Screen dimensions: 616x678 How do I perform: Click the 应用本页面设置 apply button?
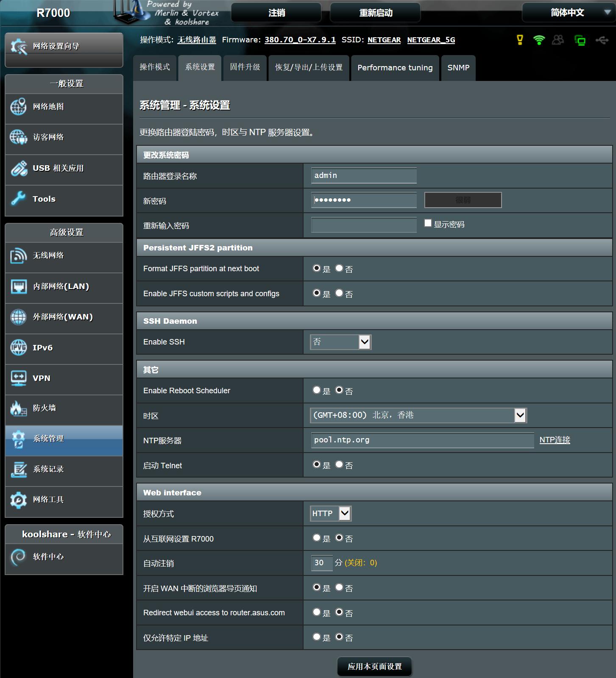point(374,667)
